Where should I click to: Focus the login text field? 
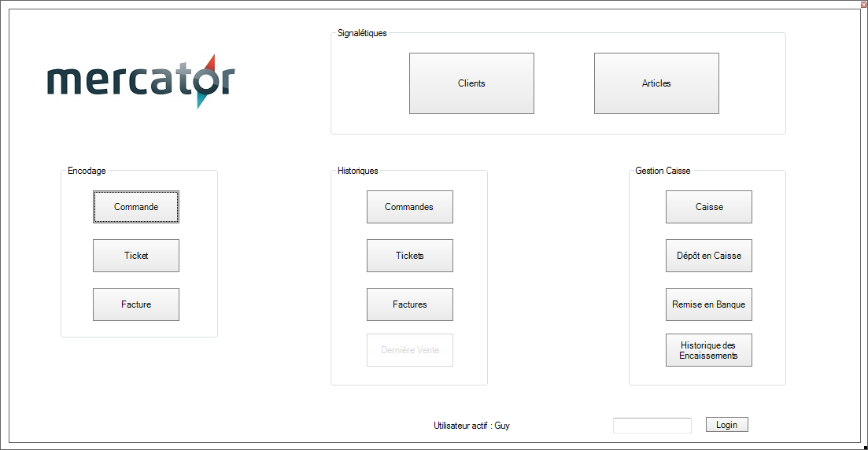(652, 426)
